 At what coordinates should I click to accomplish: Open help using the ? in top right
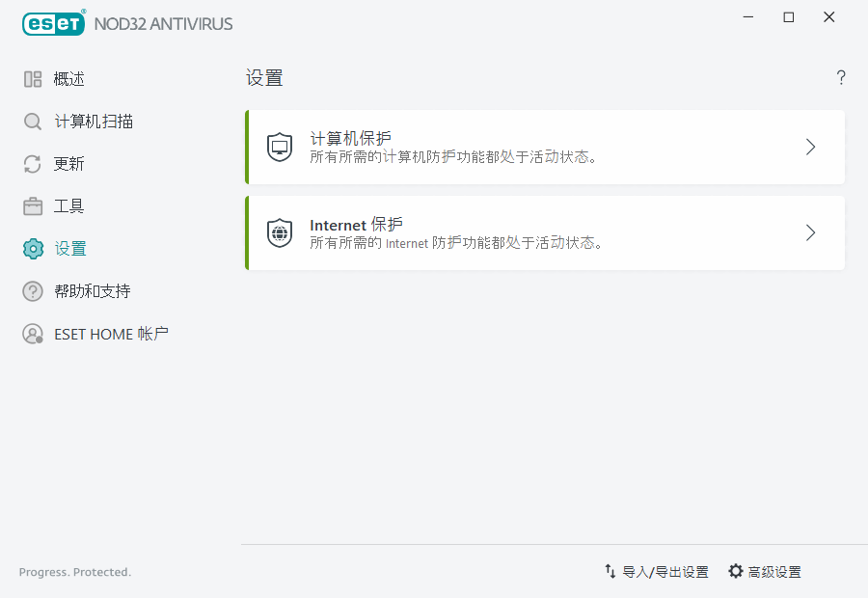point(840,77)
